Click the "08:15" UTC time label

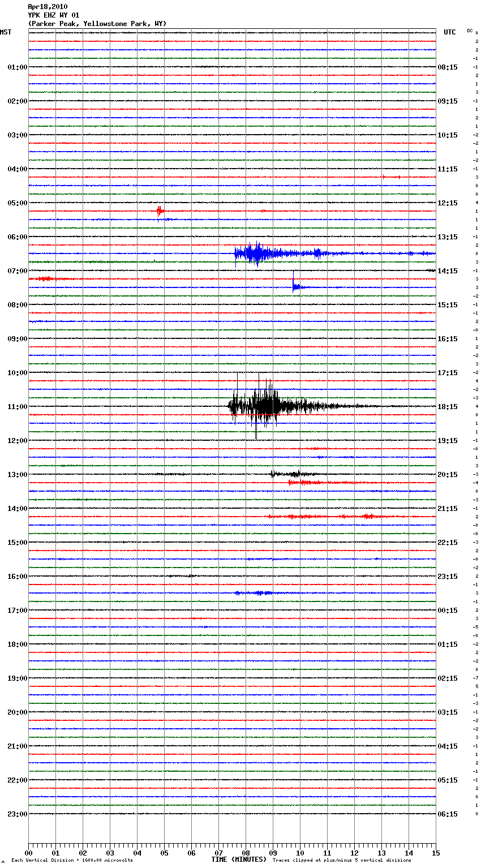coord(448,67)
